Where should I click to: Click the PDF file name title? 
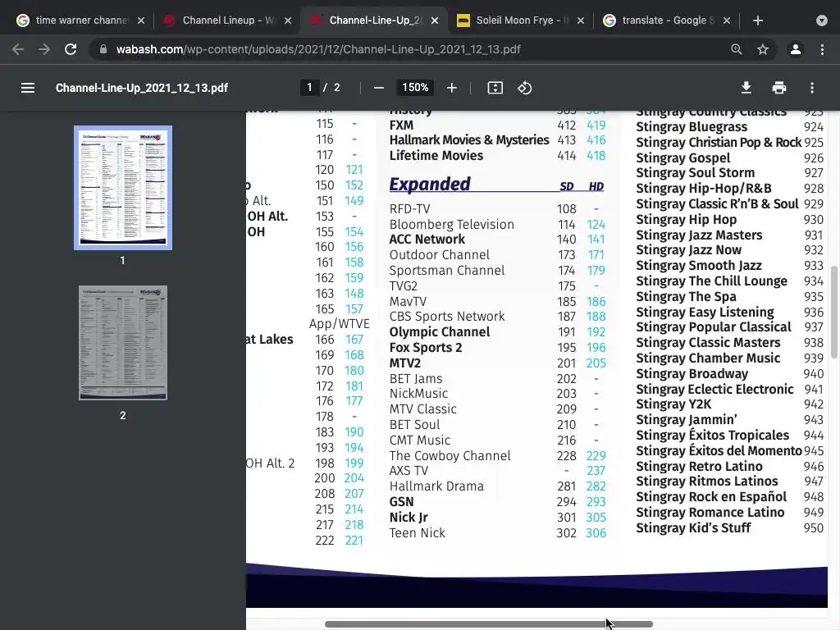(141, 88)
